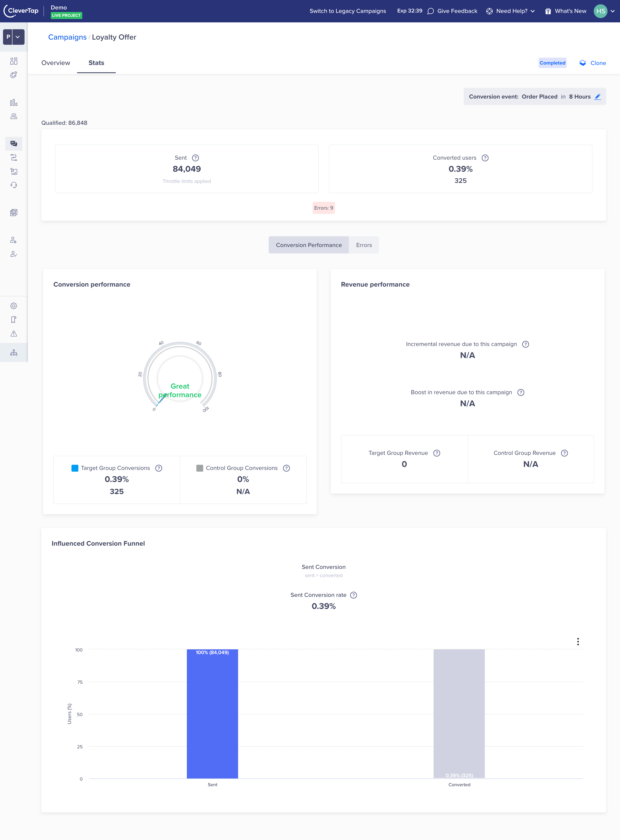The image size is (620, 840).
Task: Go to Campaigns breadcrumb link
Action: (67, 37)
